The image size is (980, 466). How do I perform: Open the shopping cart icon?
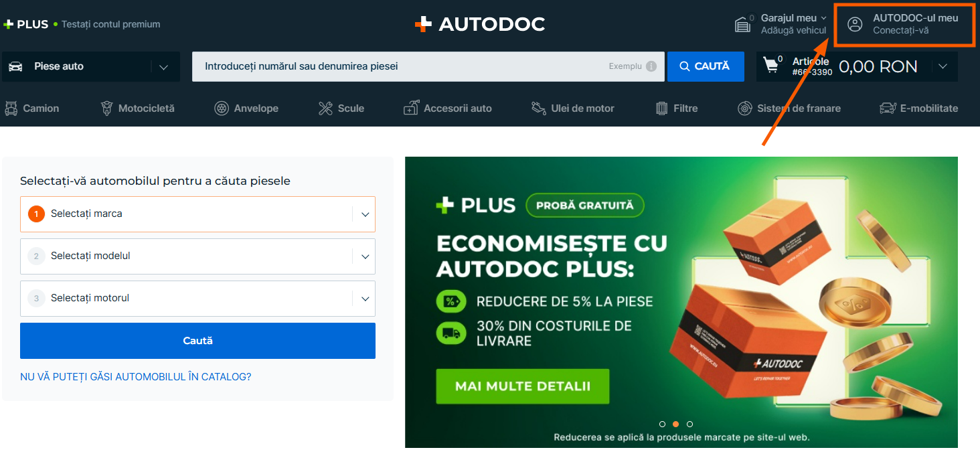(771, 65)
